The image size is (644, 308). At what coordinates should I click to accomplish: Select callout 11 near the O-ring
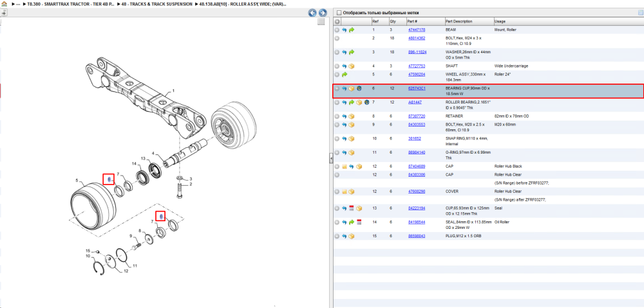pos(135,266)
